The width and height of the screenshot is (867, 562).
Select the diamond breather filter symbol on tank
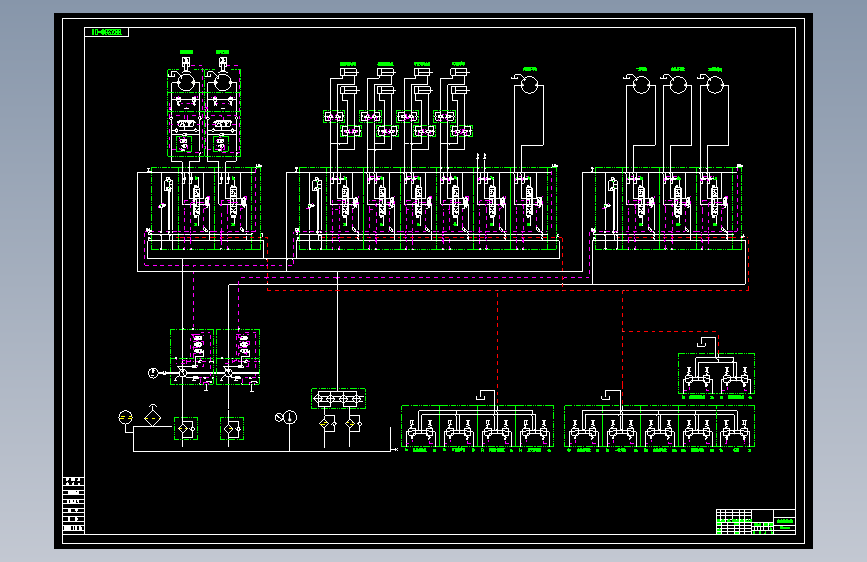coord(153,417)
